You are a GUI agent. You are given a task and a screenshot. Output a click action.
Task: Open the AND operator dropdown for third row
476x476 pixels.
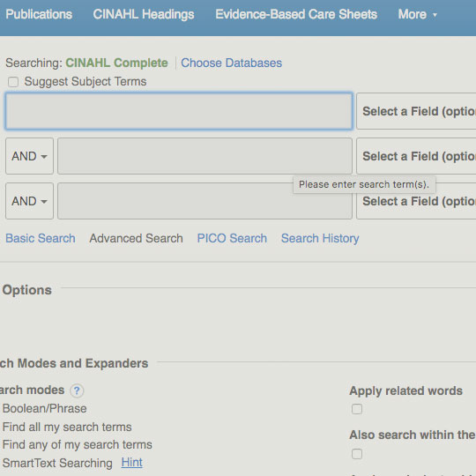(29, 201)
